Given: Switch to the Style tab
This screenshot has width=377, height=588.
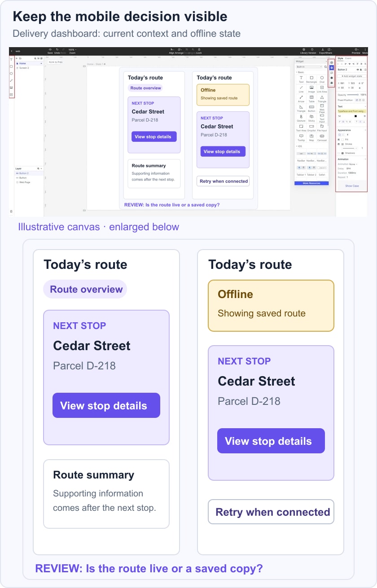Looking at the screenshot, I should click(x=340, y=58).
